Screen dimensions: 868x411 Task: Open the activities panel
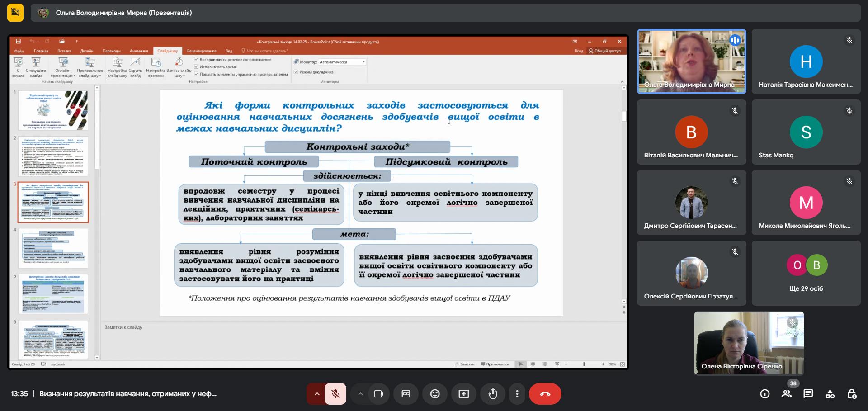(830, 394)
